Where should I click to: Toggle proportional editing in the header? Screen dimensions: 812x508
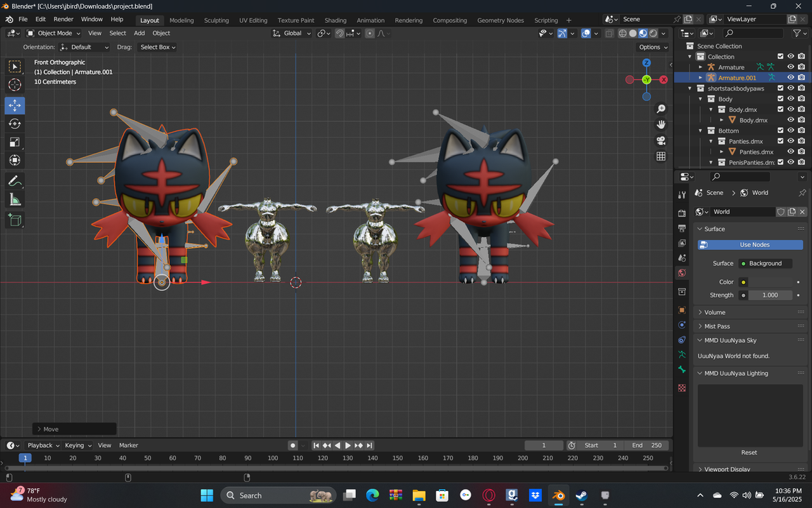[x=370, y=33]
